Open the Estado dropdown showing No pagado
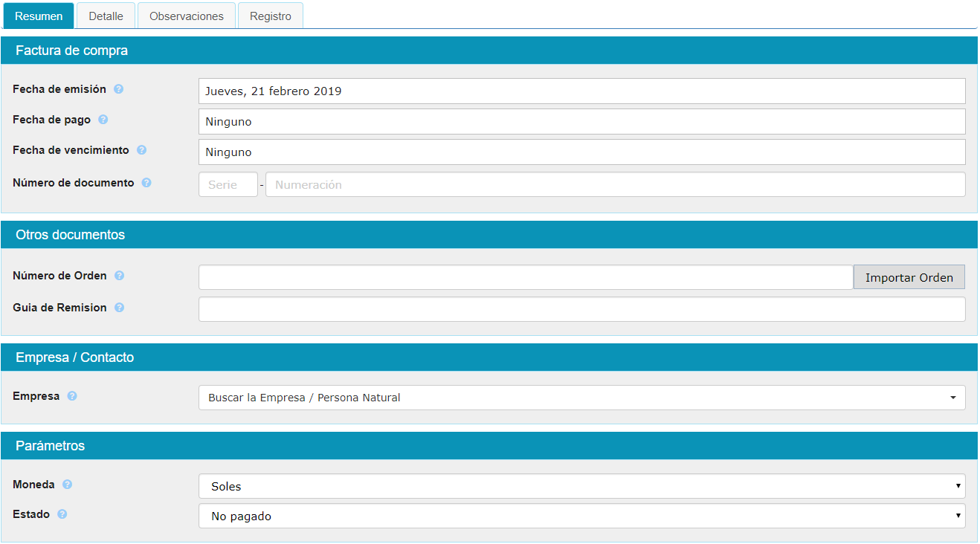The height and width of the screenshot is (544, 980). (x=581, y=516)
